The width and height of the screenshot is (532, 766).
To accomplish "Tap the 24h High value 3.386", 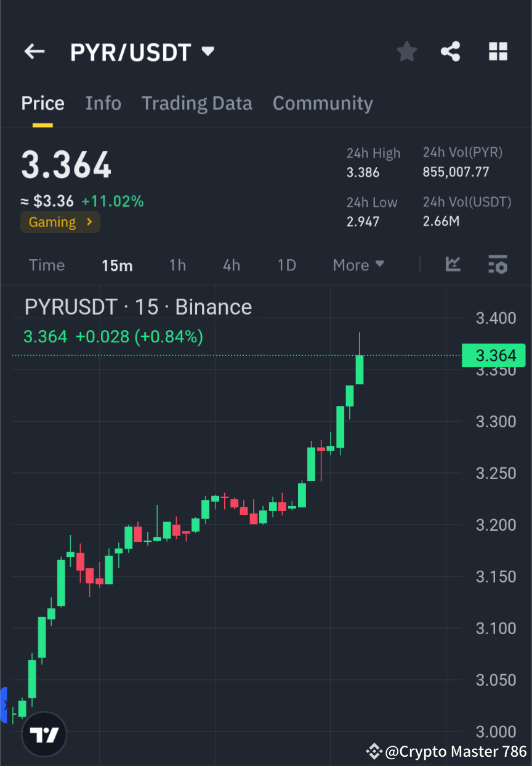I will [362, 172].
